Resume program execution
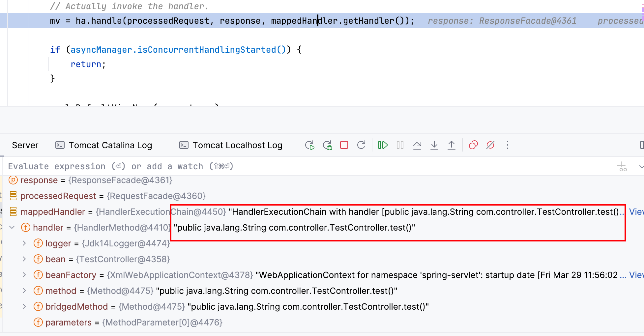The height and width of the screenshot is (336, 644). 383,145
